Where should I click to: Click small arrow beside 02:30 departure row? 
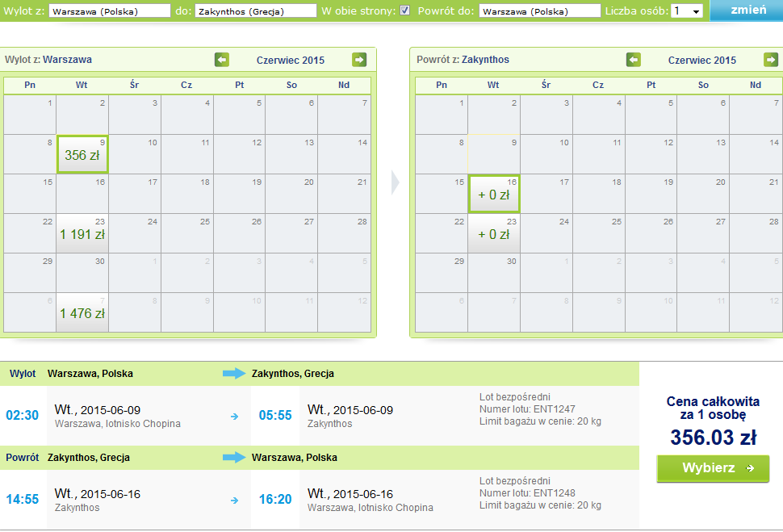234,416
